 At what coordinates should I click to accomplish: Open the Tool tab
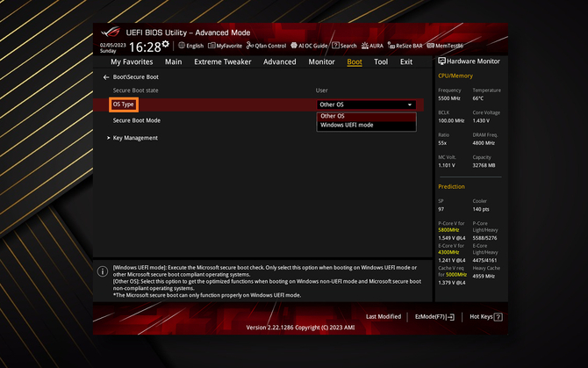point(381,61)
